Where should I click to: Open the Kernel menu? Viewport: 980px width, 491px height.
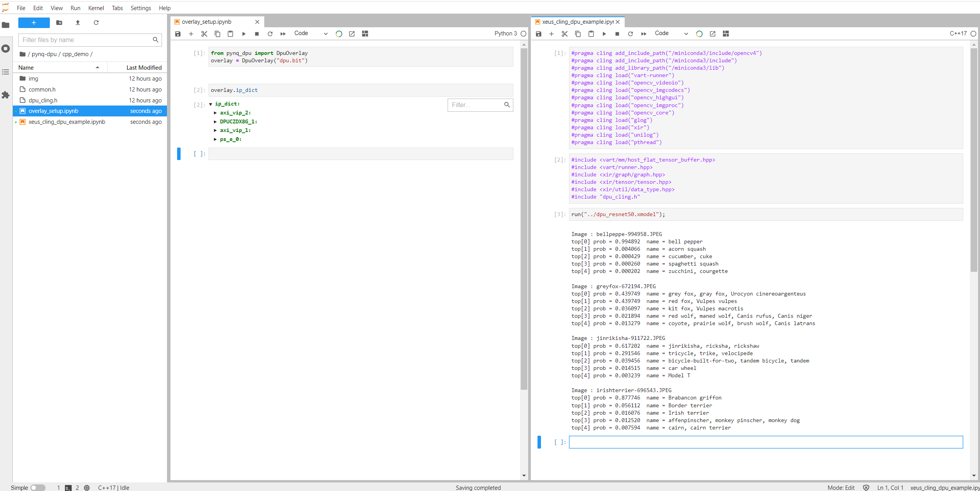96,8
